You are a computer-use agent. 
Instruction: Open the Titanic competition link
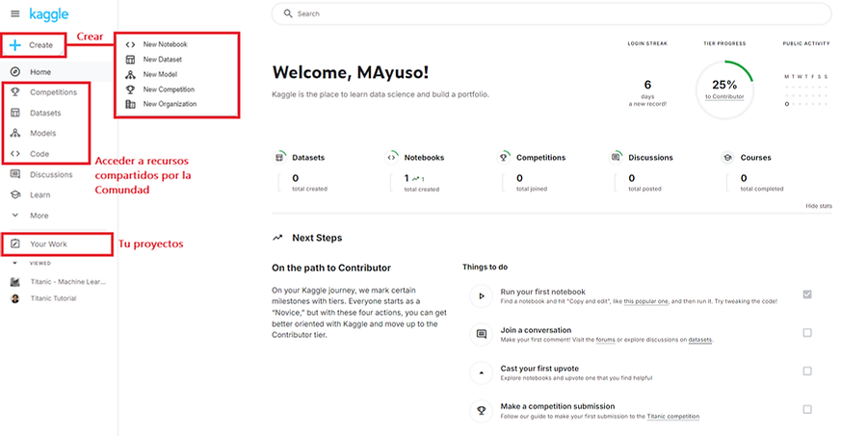point(672,416)
